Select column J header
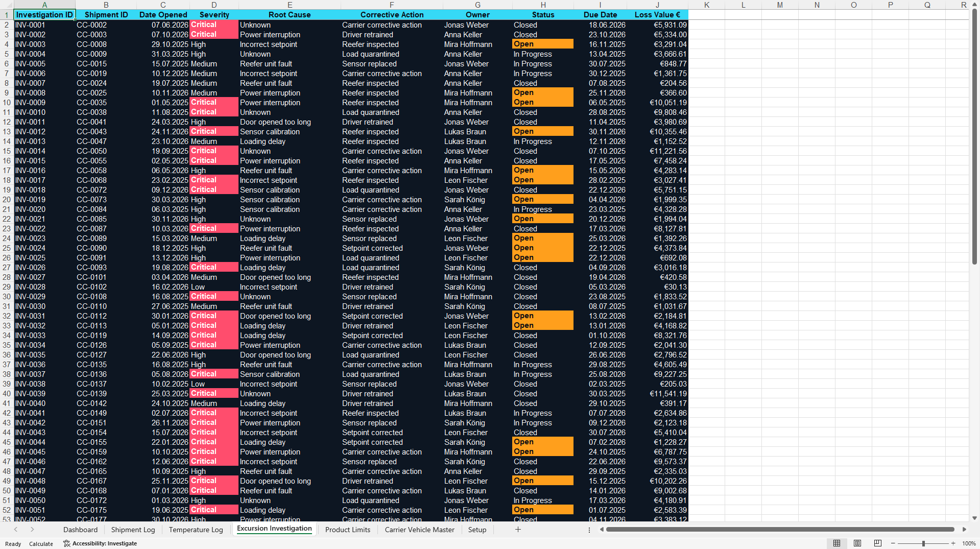 [657, 5]
